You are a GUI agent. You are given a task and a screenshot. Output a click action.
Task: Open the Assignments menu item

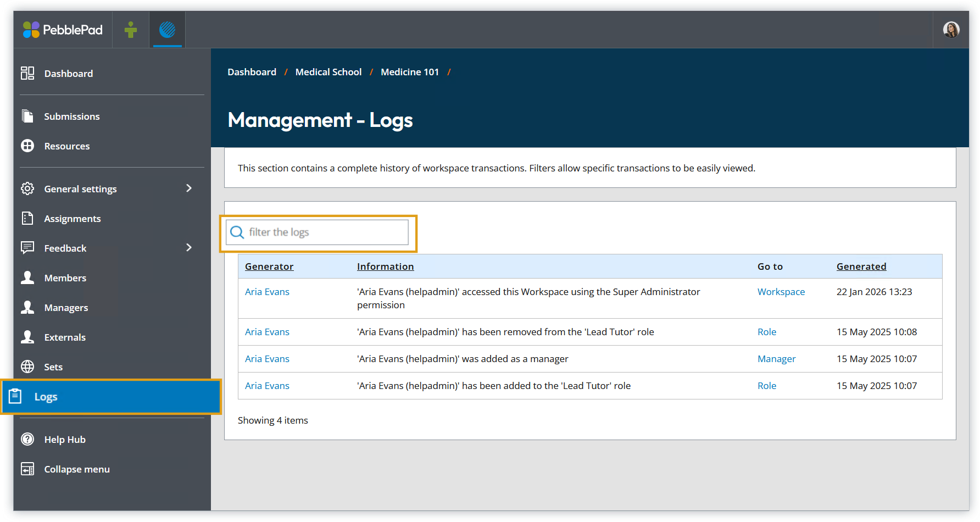point(73,219)
